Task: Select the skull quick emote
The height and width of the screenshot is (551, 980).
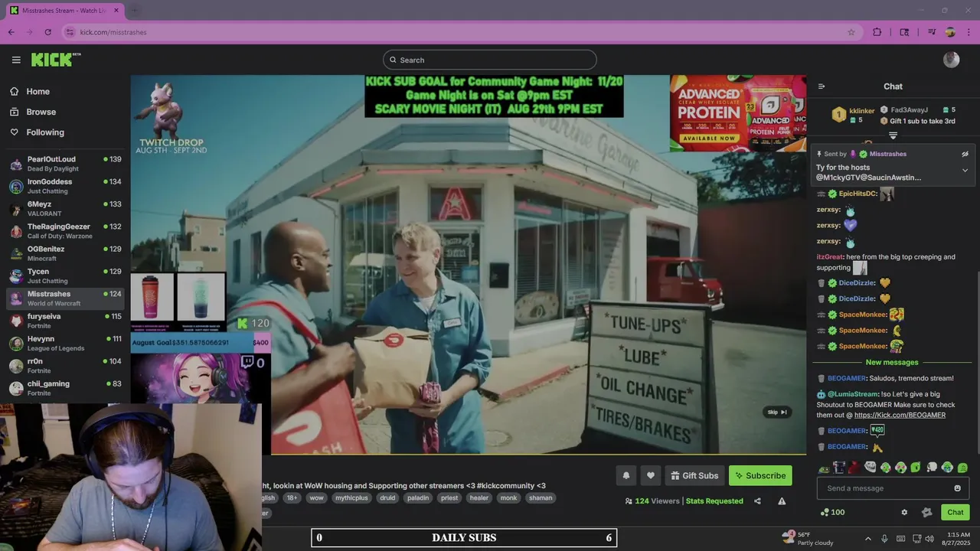Action: pyautogui.click(x=931, y=467)
